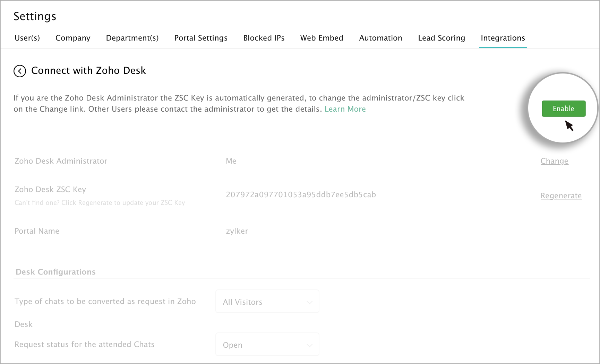Switch to the Company tab

(73, 38)
